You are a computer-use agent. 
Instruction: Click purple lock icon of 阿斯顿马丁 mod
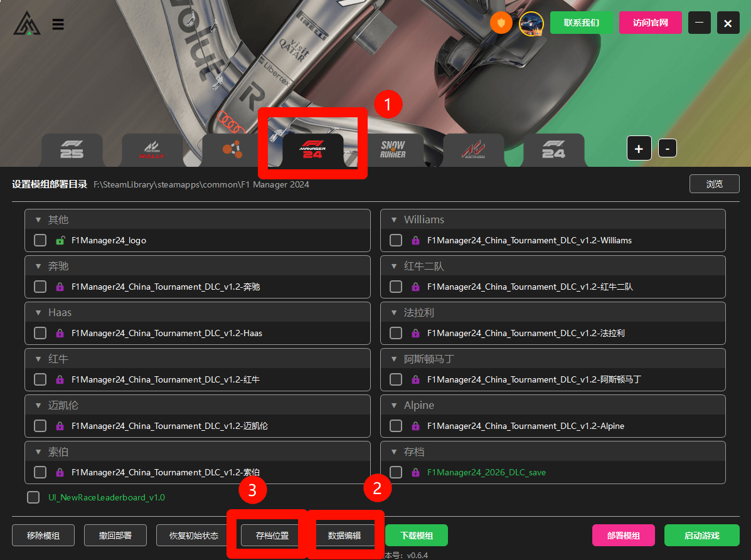[x=416, y=379]
